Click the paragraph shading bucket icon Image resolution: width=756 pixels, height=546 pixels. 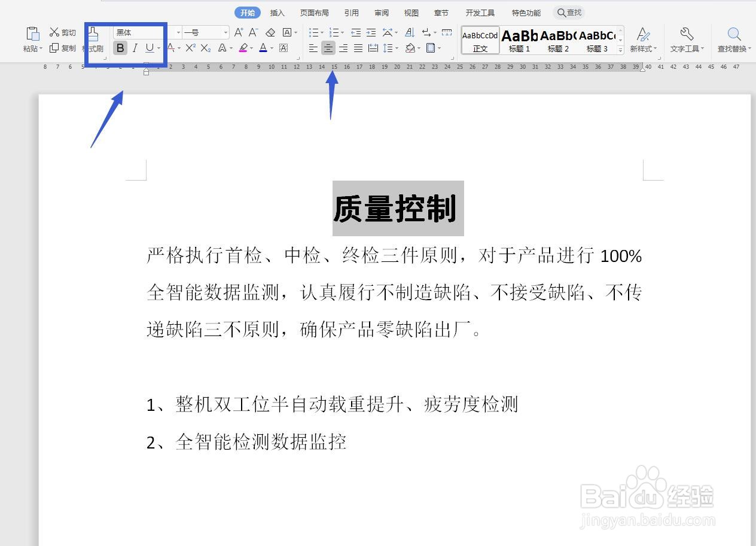click(x=410, y=48)
